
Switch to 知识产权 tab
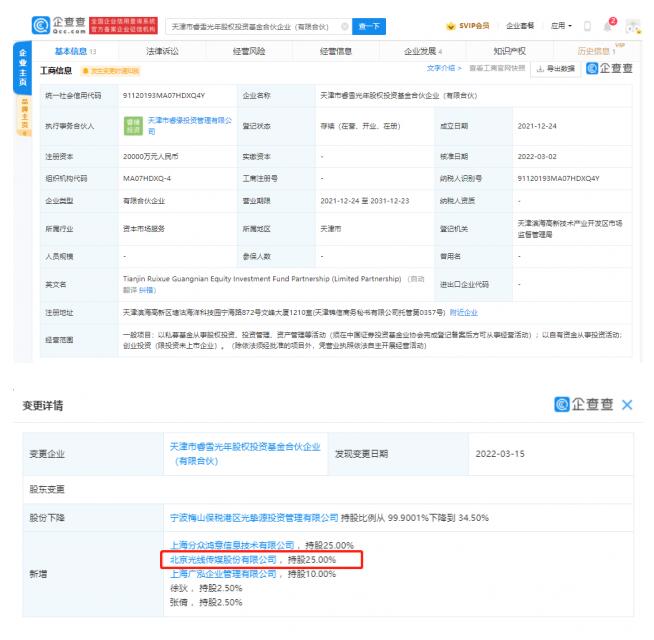coord(510,51)
